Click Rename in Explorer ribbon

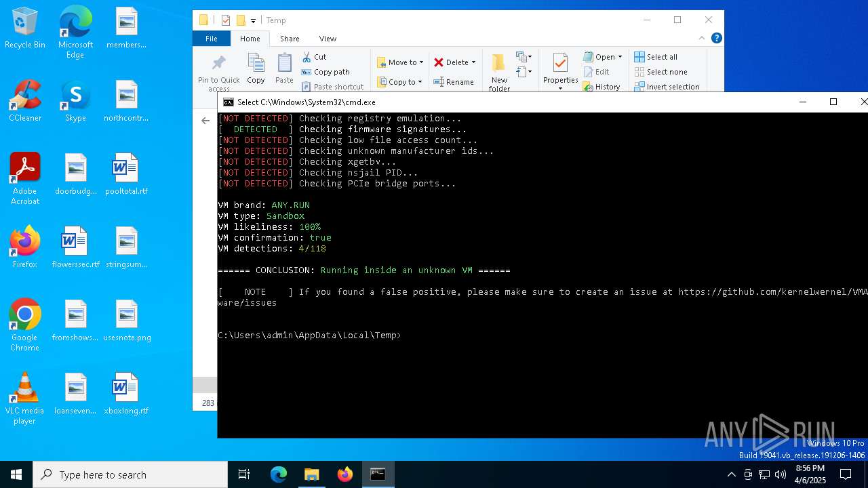454,82
